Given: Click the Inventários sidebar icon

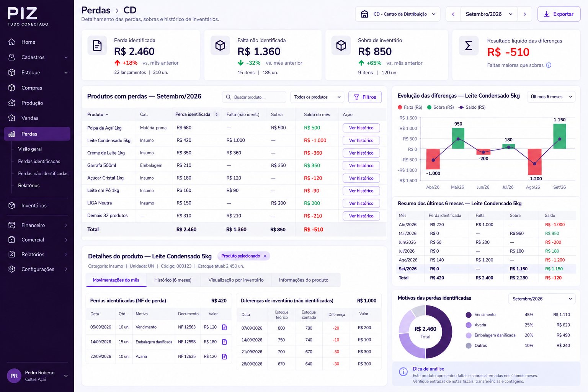Looking at the screenshot, I should [x=12, y=206].
